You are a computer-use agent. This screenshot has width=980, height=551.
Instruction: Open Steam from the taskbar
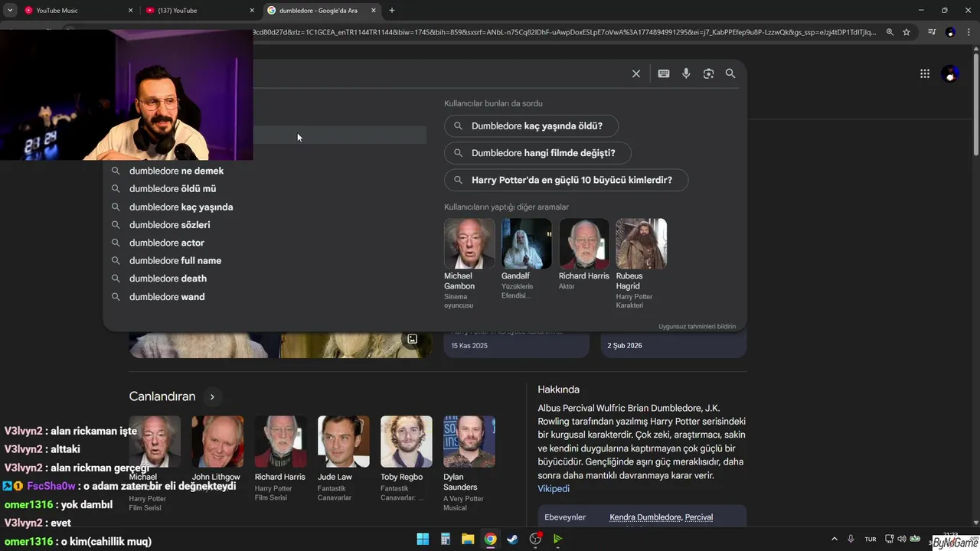[x=513, y=539]
